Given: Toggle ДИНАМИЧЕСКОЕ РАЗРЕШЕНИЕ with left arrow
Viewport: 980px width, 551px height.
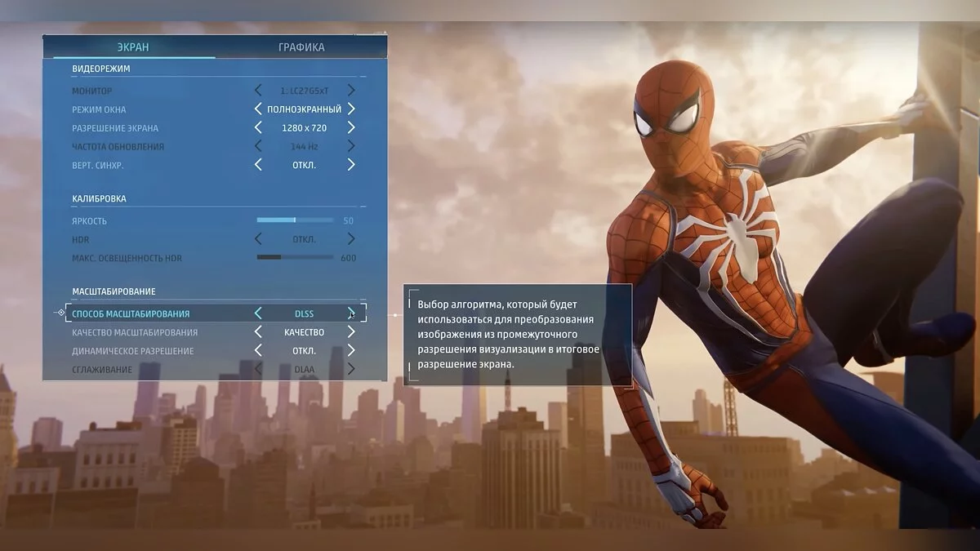Looking at the screenshot, I should click(258, 351).
